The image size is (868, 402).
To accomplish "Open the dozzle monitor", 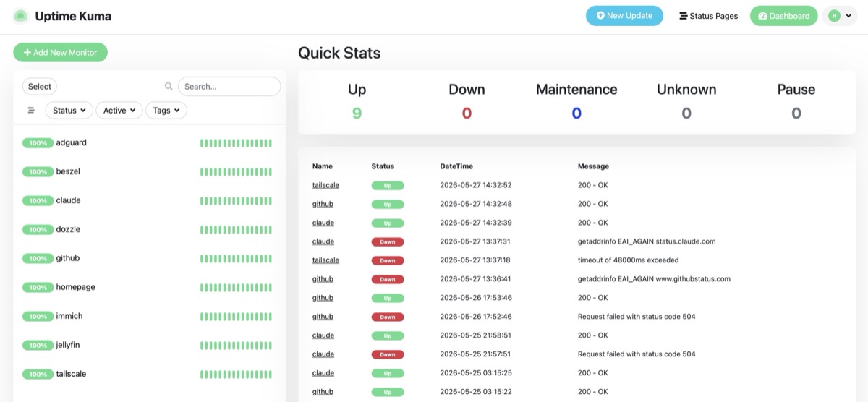I will click(x=150, y=230).
